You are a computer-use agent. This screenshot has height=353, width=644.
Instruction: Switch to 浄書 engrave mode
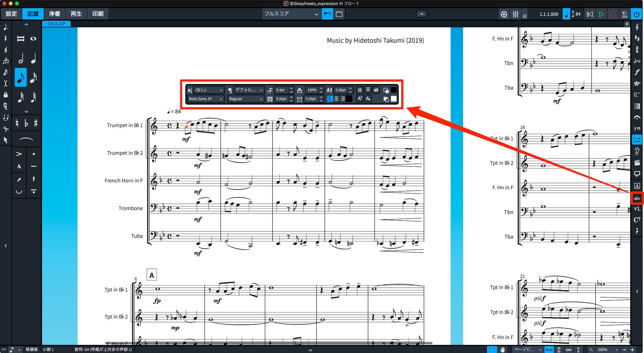(54, 14)
